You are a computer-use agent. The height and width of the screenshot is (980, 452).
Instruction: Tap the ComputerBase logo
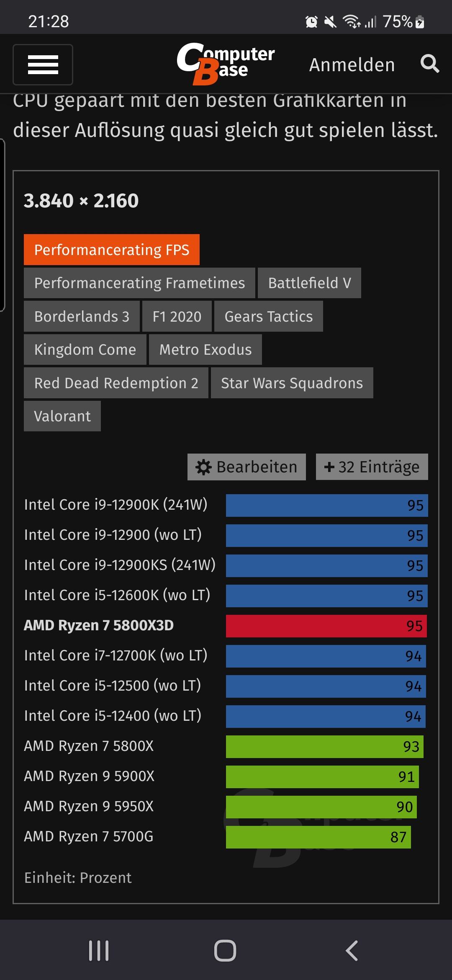(225, 64)
